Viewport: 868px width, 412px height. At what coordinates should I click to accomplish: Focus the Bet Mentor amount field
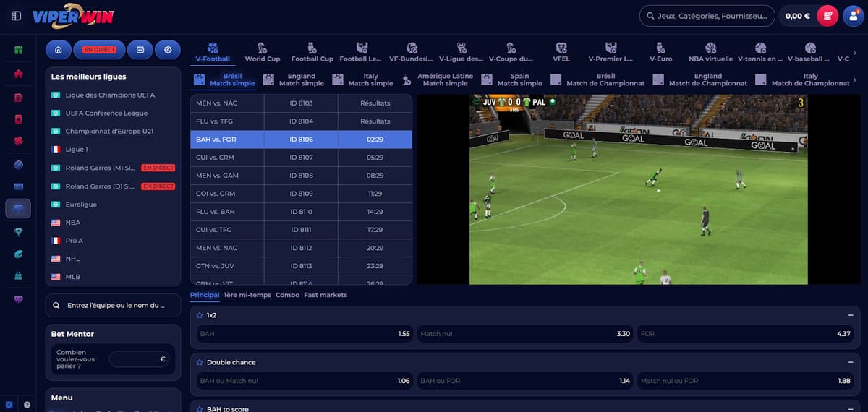point(140,359)
